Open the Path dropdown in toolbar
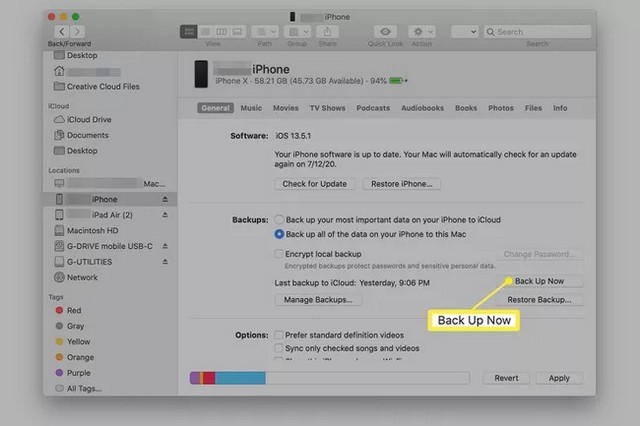 (264, 31)
